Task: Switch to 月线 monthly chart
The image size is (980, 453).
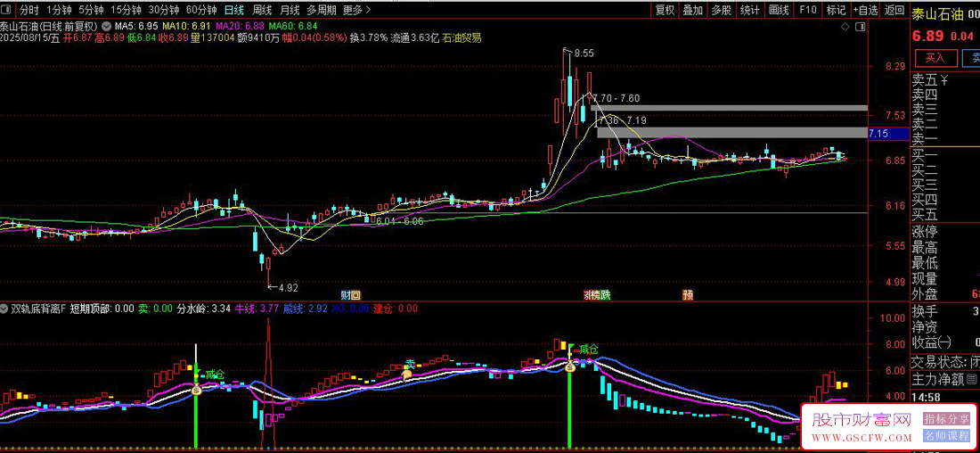Action: 289,10
